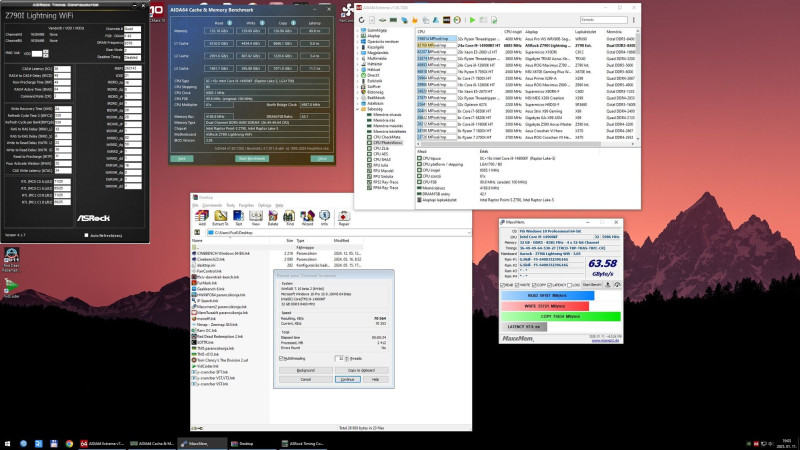Open the Favorites menu in WinRAR
This screenshot has width=800, height=450.
246,206
